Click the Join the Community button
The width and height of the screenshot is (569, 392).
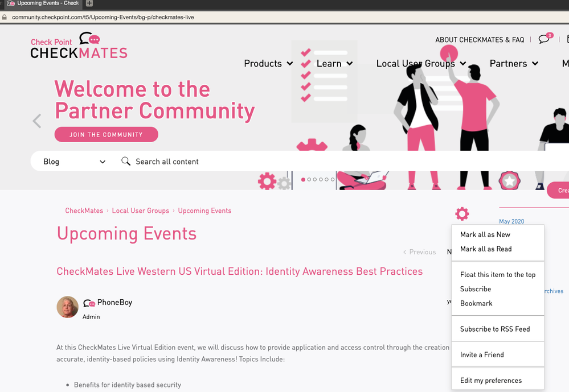point(107,134)
